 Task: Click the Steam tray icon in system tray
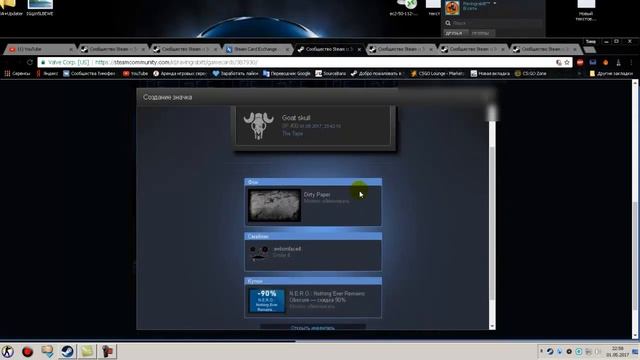550,351
